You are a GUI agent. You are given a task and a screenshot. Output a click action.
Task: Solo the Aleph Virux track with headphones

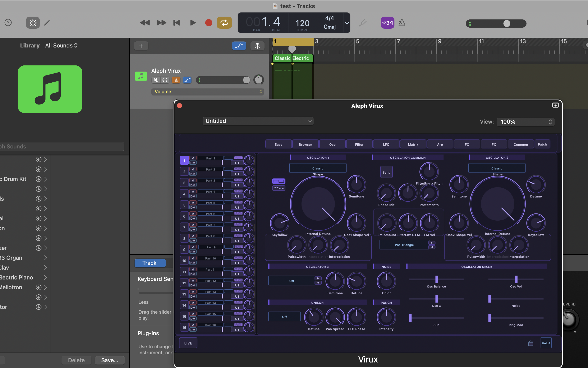pyautogui.click(x=165, y=80)
